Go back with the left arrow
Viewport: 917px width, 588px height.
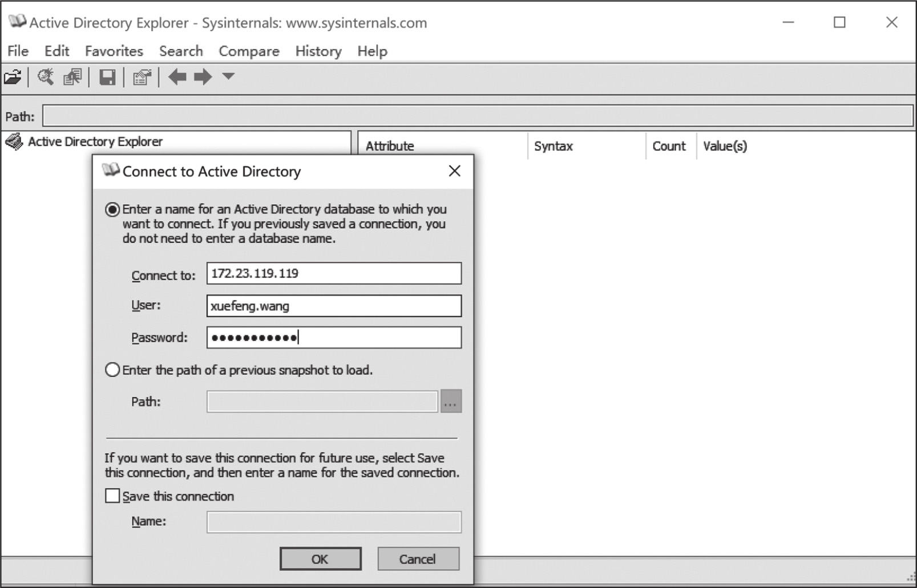(x=177, y=76)
